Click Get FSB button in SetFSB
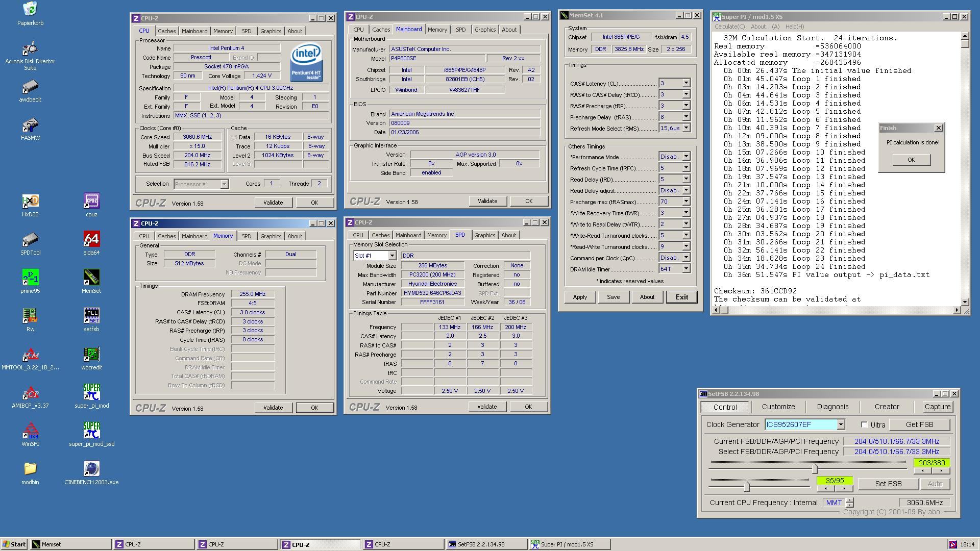 coord(919,424)
